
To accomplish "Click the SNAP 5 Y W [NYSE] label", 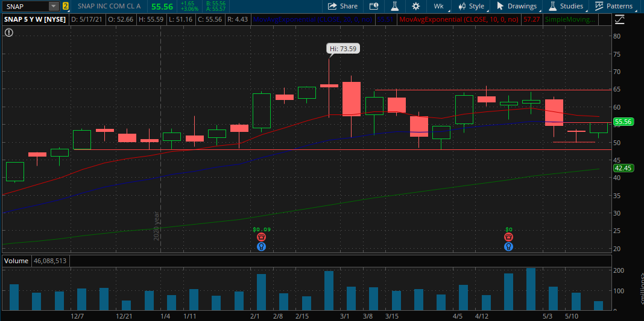I will [35, 19].
